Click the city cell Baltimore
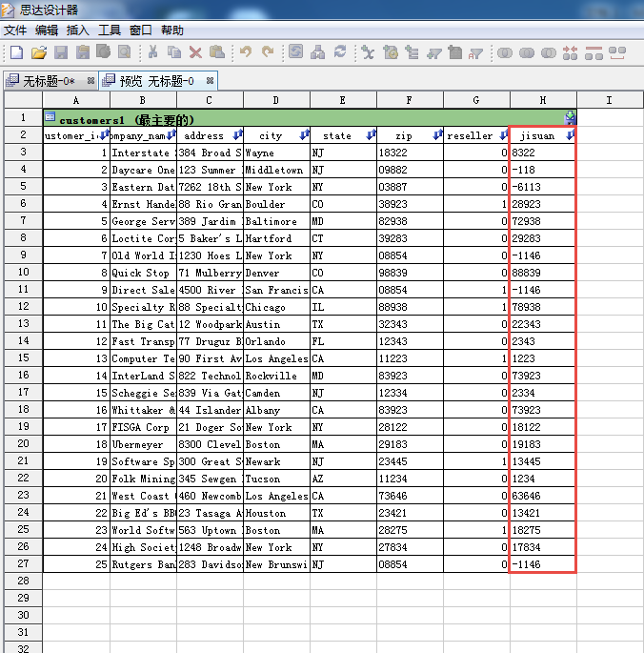 click(276, 221)
